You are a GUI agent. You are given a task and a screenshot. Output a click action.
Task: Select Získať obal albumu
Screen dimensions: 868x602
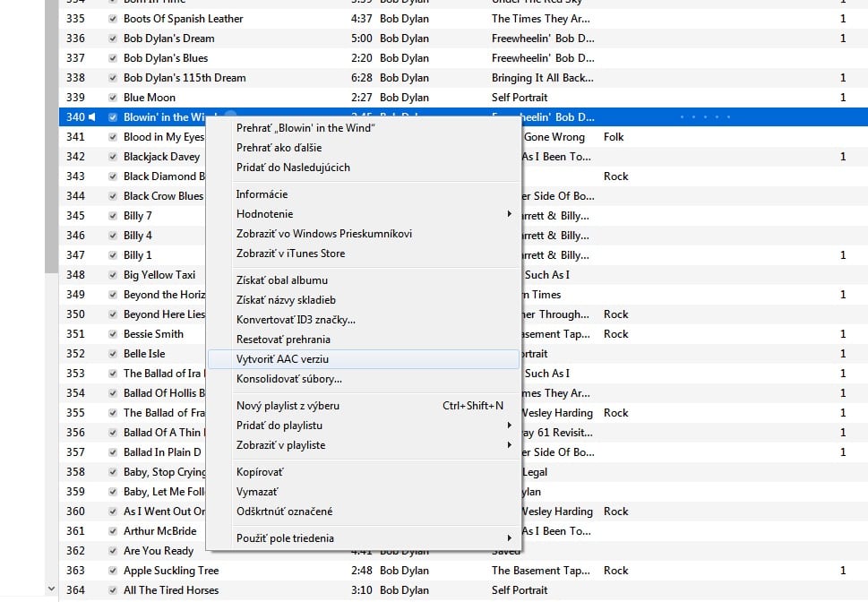(363, 280)
